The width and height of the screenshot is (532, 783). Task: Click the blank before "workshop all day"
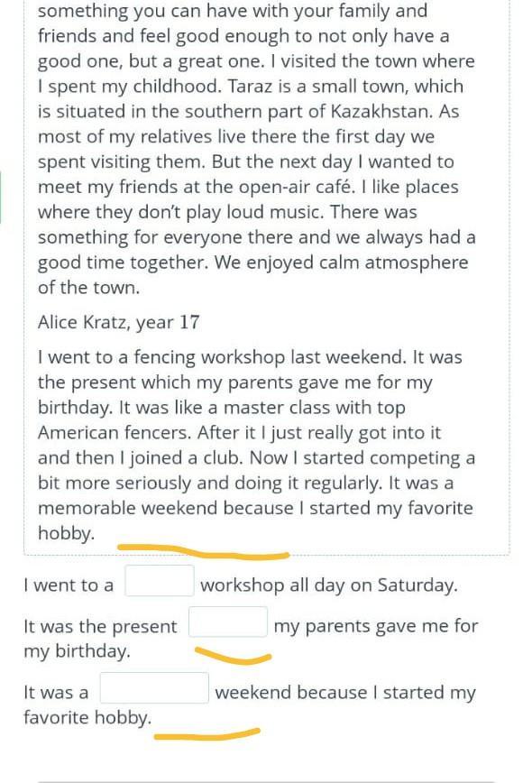click(x=160, y=581)
